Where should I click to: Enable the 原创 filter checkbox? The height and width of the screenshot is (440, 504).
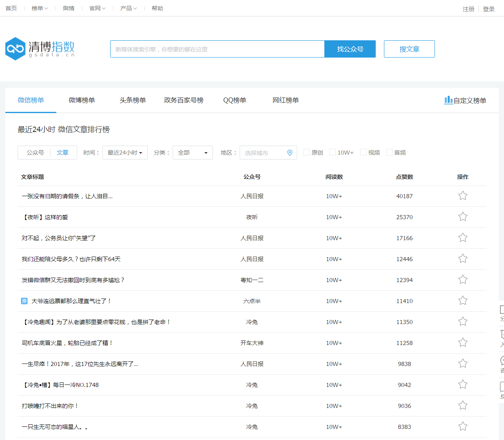tap(307, 152)
